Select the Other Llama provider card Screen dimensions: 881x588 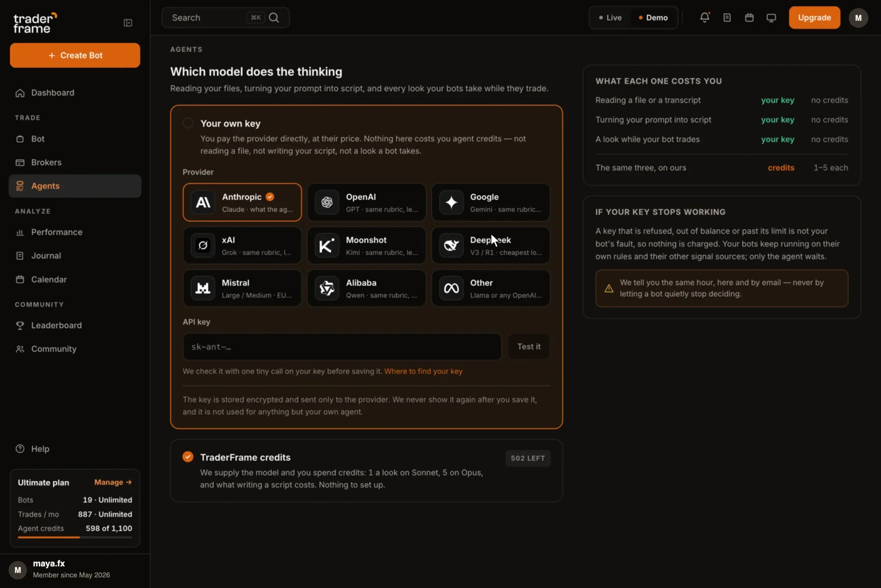[x=491, y=288]
